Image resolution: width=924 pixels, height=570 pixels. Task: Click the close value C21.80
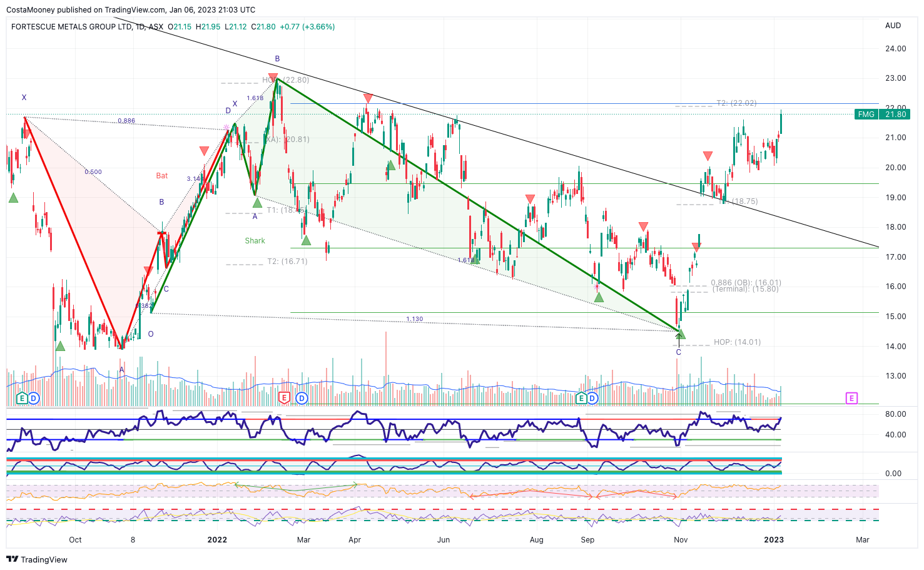tap(263, 27)
